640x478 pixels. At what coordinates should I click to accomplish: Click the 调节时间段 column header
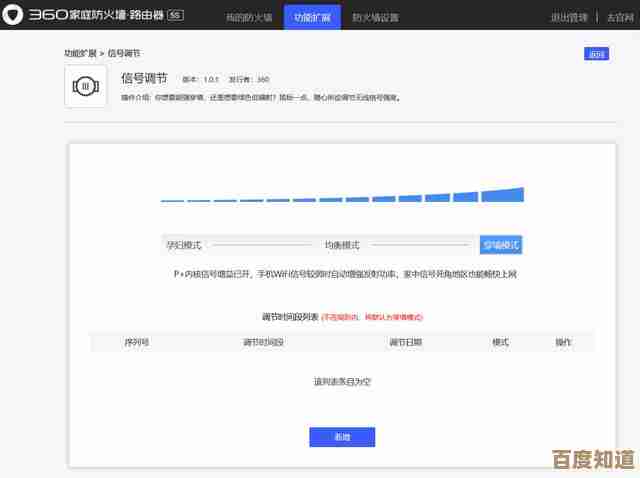pyautogui.click(x=263, y=342)
